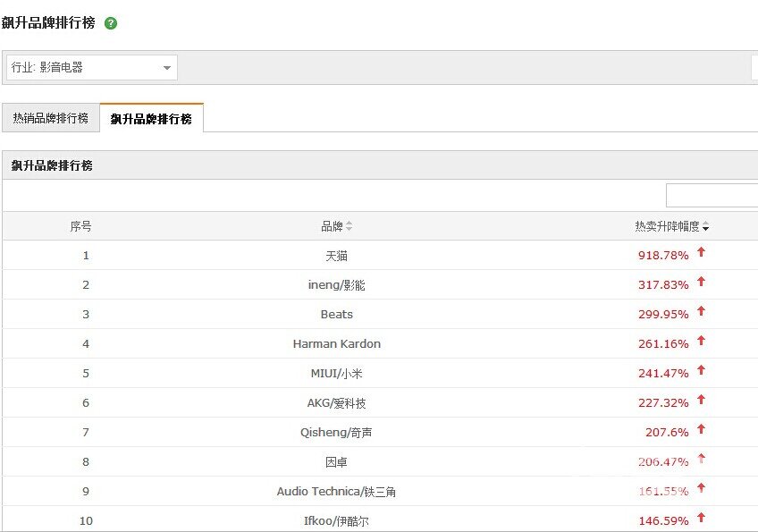Screen dimensions: 758x532
Task: Sort by 热卖升降幅度 column arrow
Action: 706,226
